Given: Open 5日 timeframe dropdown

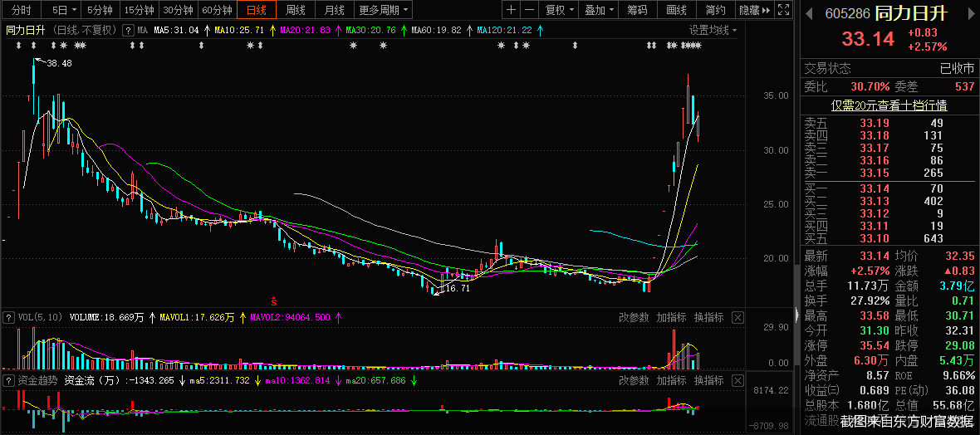Looking at the screenshot, I should click(x=65, y=10).
